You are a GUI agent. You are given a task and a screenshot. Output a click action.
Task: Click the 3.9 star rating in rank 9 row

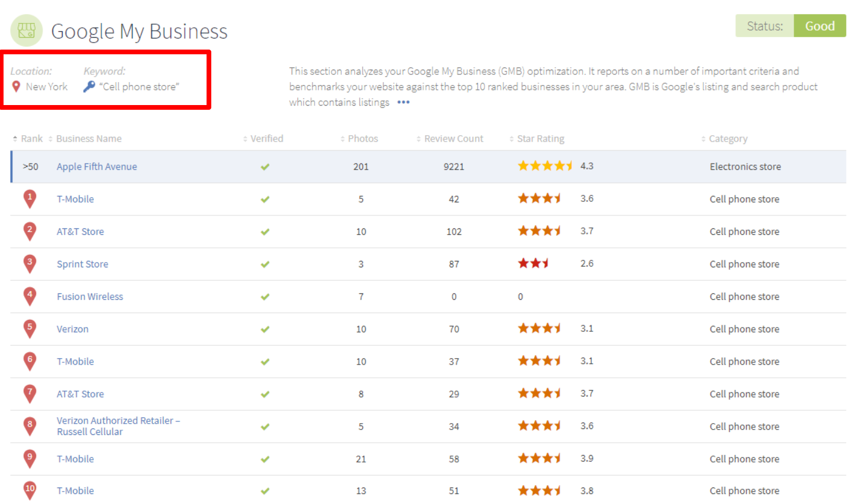pyautogui.click(x=555, y=458)
